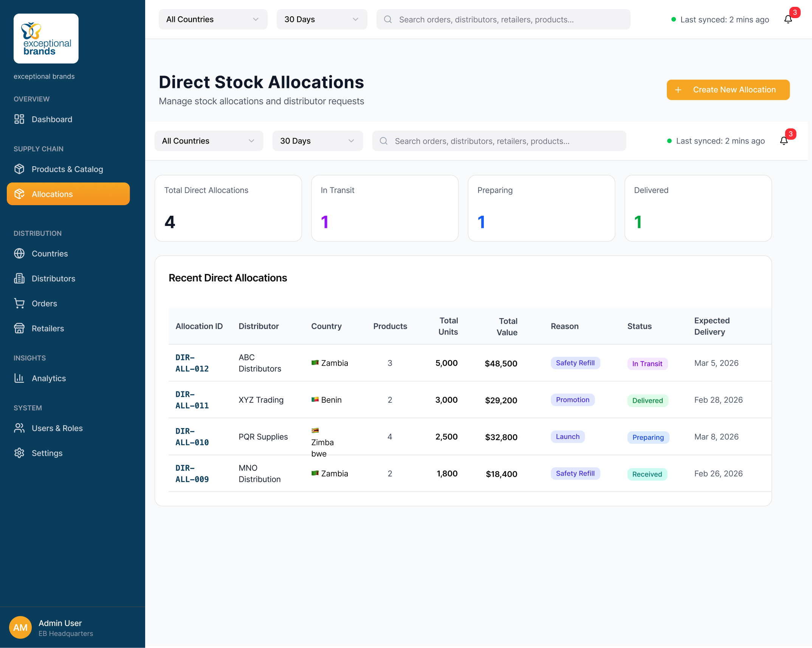The height and width of the screenshot is (648, 812).
Task: Open the Dashboard grid icon in sidebar
Action: [19, 119]
